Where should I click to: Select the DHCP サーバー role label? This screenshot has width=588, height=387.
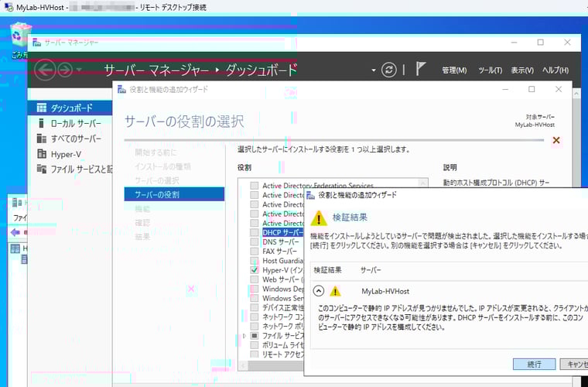click(x=282, y=232)
